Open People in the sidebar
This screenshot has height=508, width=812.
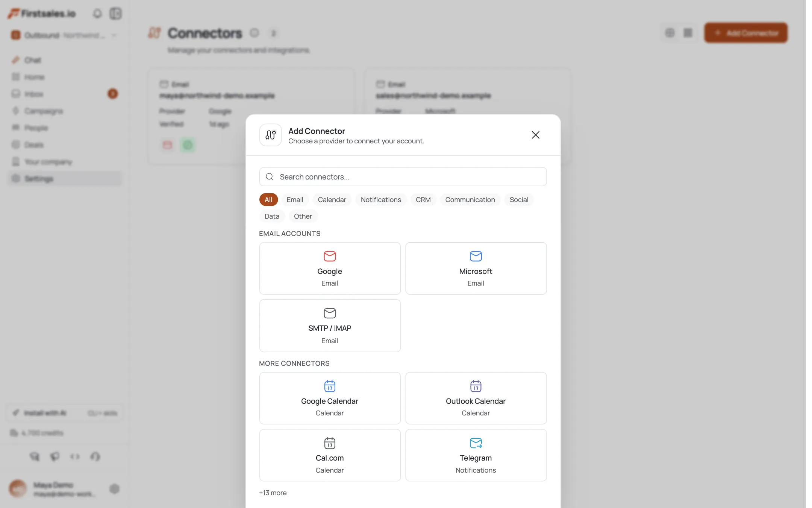click(65, 128)
